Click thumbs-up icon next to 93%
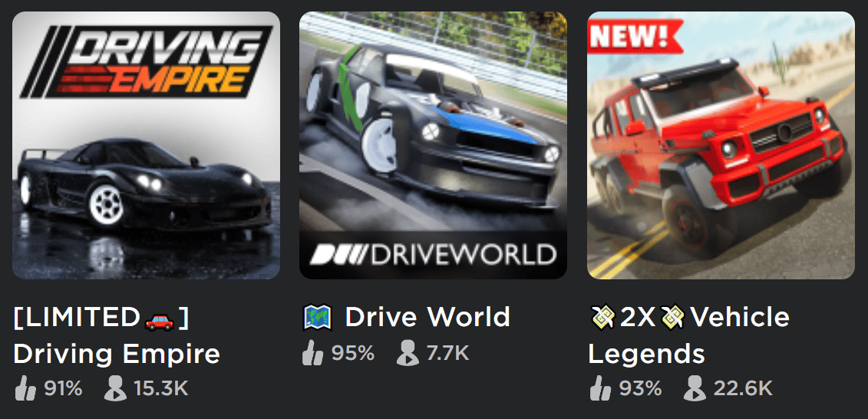 [x=600, y=389]
